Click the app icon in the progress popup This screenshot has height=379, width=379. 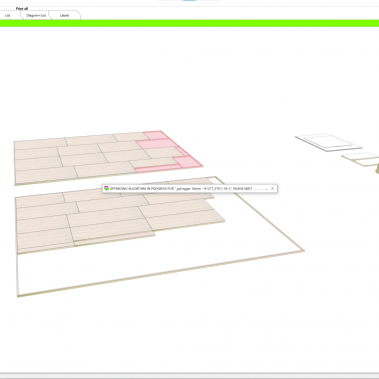point(106,188)
